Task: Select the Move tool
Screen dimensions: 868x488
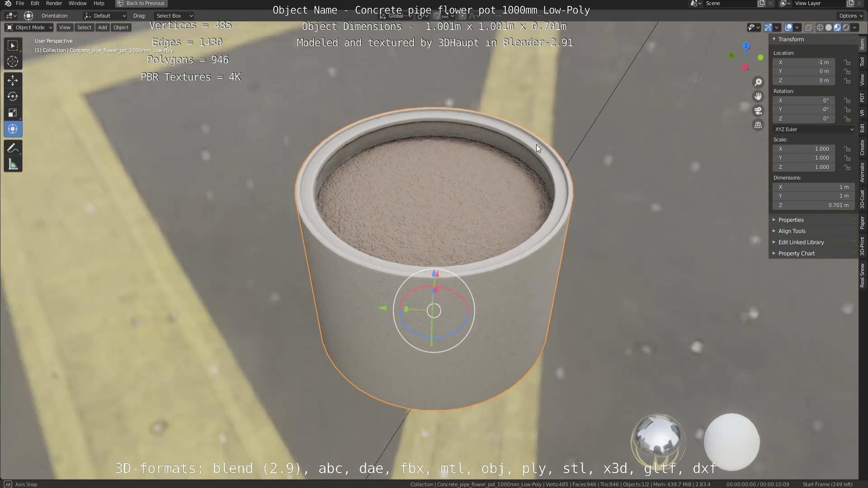Action: click(13, 80)
